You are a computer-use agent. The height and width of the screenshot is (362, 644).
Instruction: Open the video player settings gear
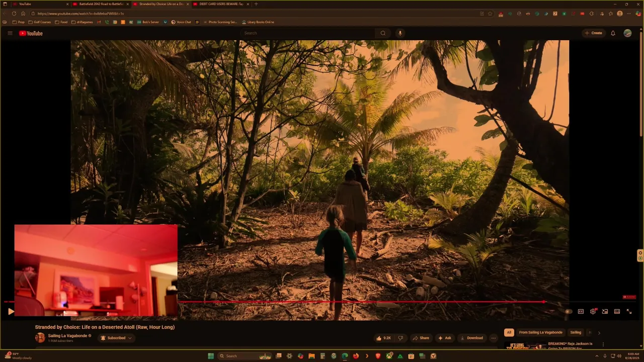[x=593, y=312]
